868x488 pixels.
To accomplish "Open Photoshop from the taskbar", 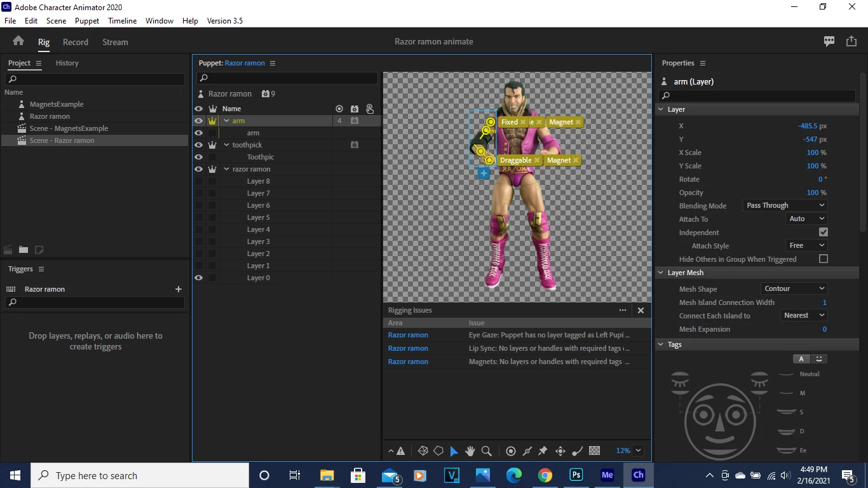I will [x=576, y=475].
